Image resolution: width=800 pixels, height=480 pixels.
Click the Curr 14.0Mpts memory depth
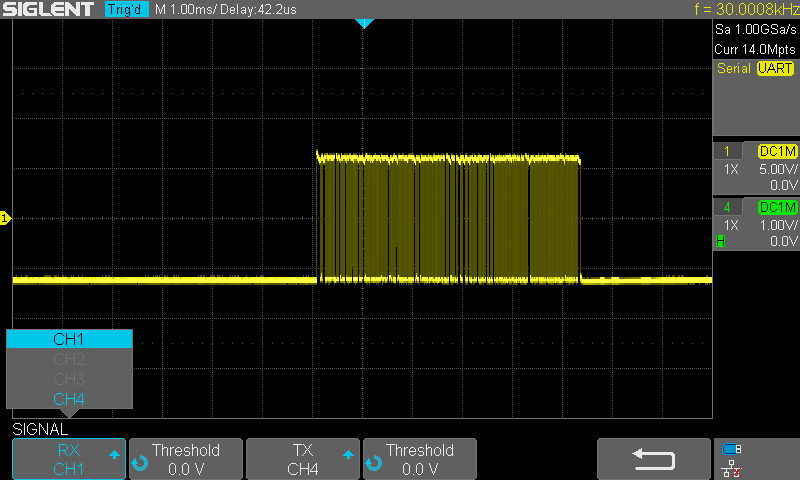(x=755, y=49)
